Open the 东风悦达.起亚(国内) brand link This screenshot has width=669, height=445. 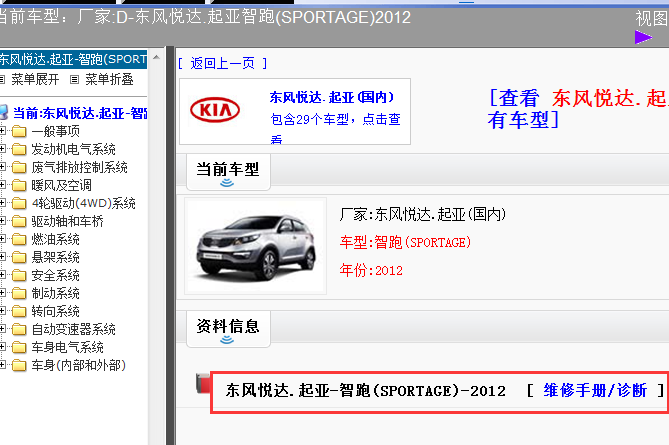(x=332, y=97)
